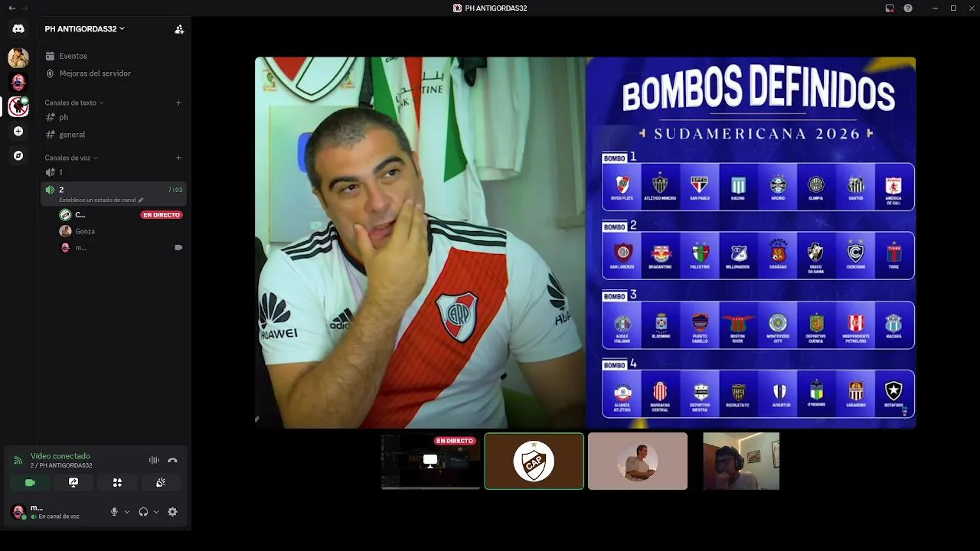Open the discover servers compass icon
980x551 pixels.
point(18,156)
